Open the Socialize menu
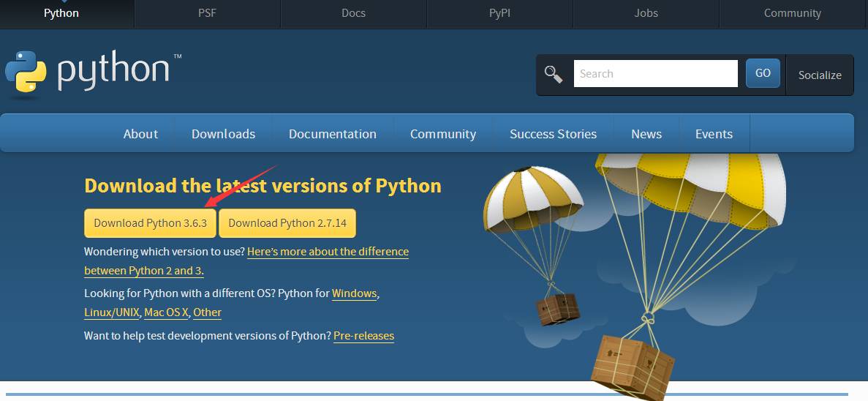The image size is (868, 401). point(820,75)
